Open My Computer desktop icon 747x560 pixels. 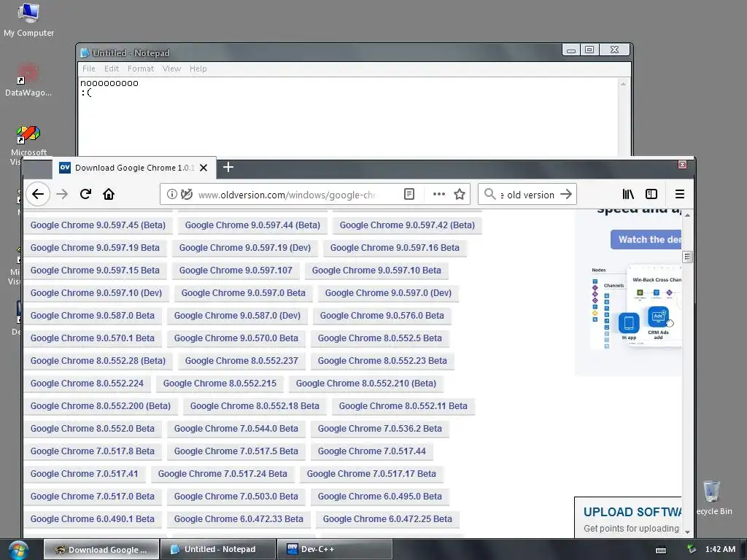point(28,20)
